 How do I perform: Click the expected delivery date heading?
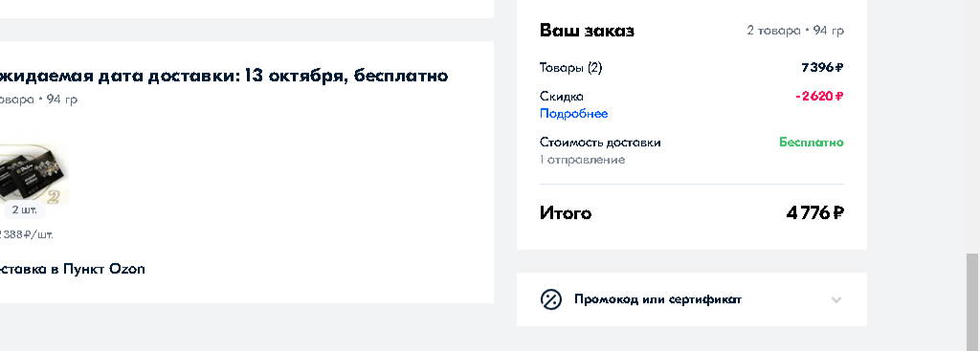[x=224, y=76]
